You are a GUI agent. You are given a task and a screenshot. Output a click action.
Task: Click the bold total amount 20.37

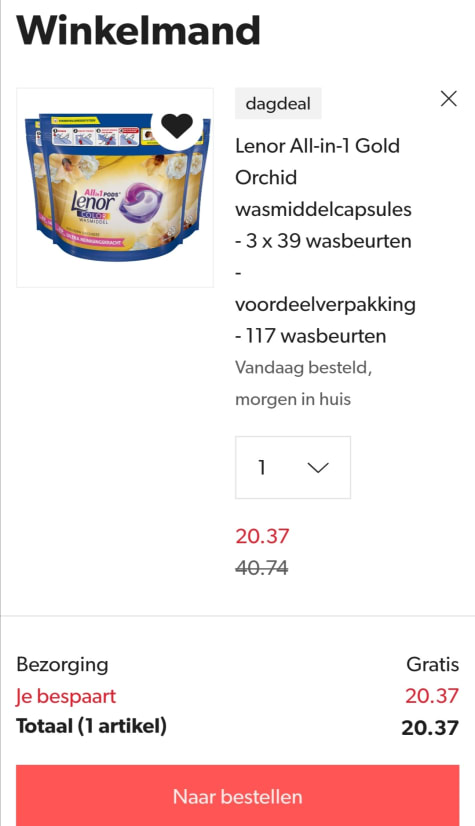[430, 727]
